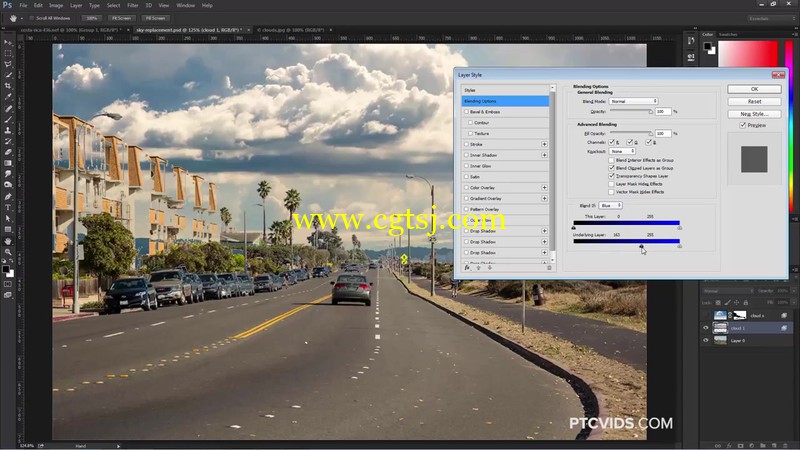Image resolution: width=800 pixels, height=450 pixels.
Task: Open the Layer menu
Action: (x=76, y=5)
